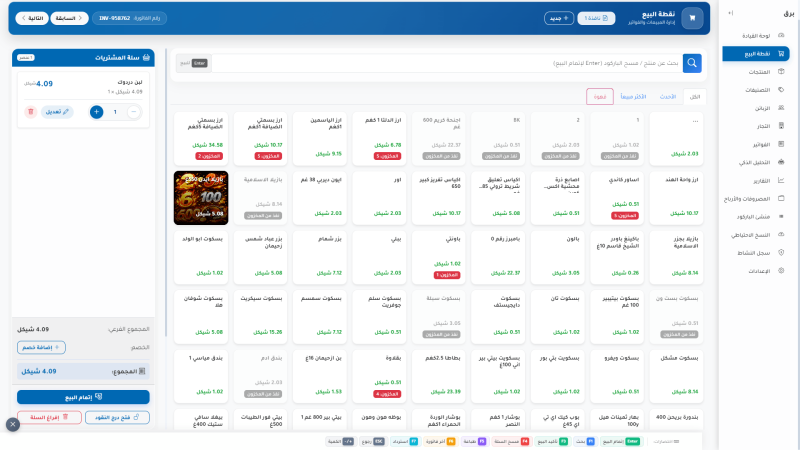Select الكل filter tab
The height and width of the screenshot is (450, 800).
[695, 97]
